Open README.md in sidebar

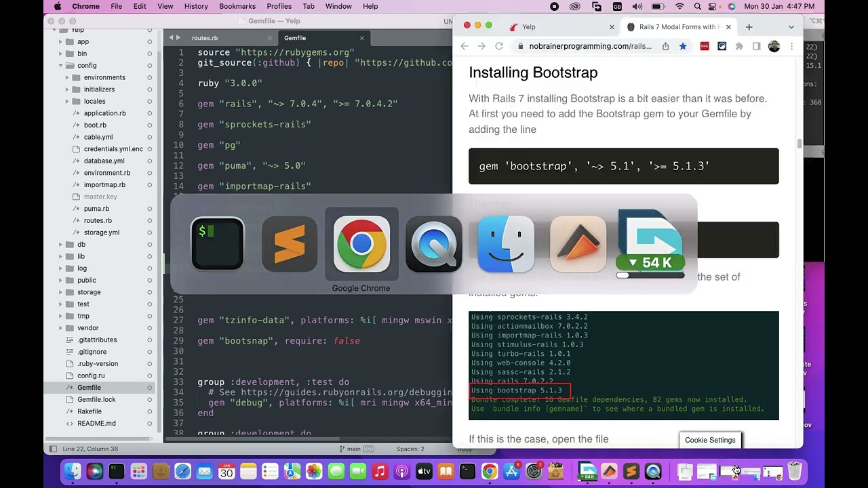click(96, 423)
